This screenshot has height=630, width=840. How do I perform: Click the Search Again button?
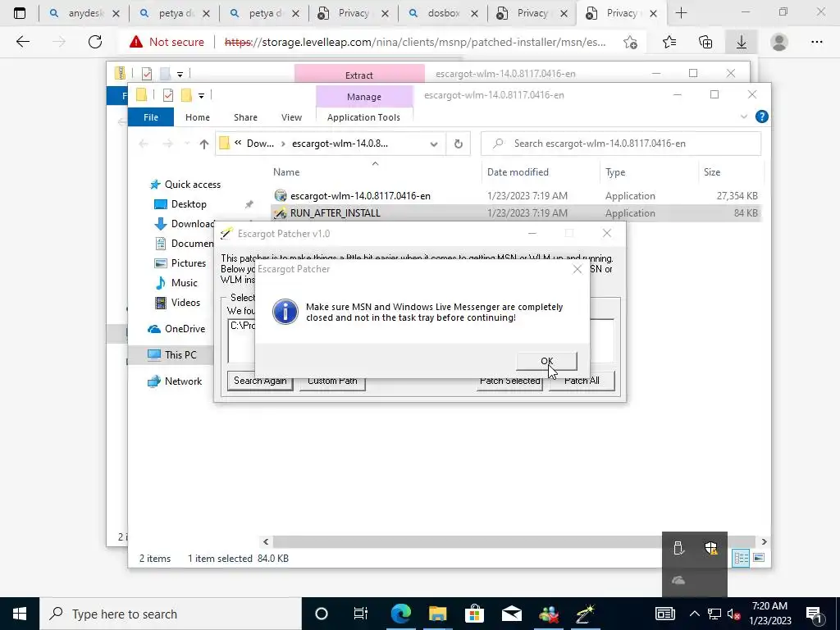coord(260,381)
